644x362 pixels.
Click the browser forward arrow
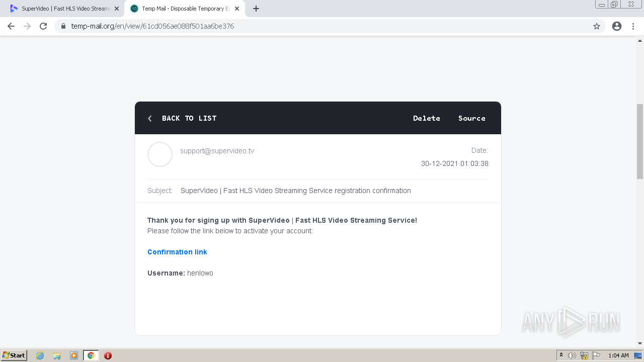point(27,26)
